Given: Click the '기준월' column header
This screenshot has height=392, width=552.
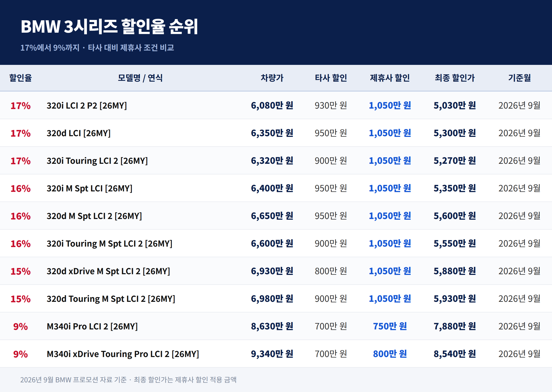Looking at the screenshot, I should click(x=519, y=78).
